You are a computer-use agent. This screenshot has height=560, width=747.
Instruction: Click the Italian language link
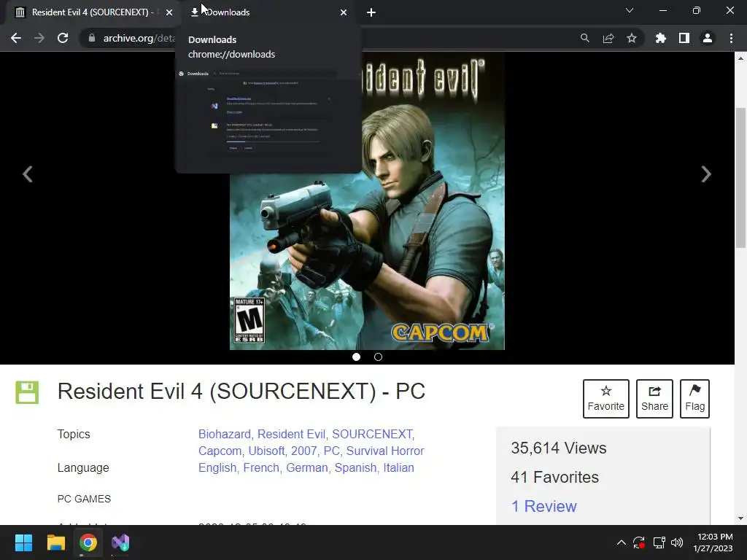[398, 467]
